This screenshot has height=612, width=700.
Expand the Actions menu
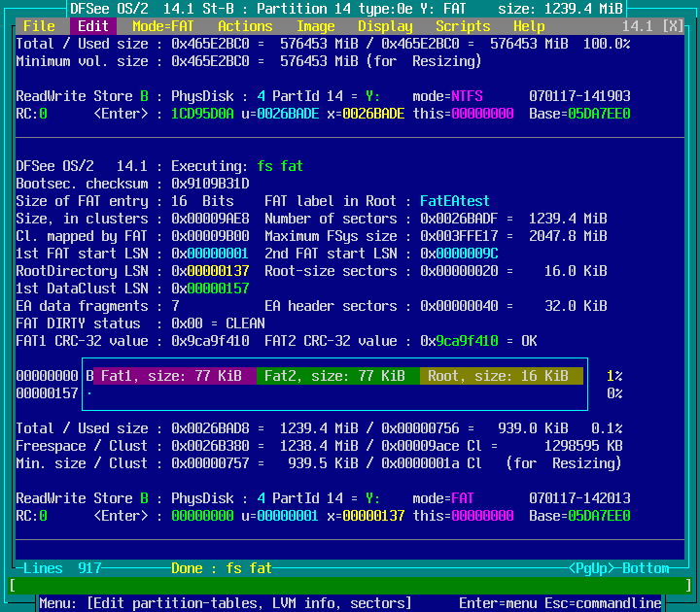point(245,26)
